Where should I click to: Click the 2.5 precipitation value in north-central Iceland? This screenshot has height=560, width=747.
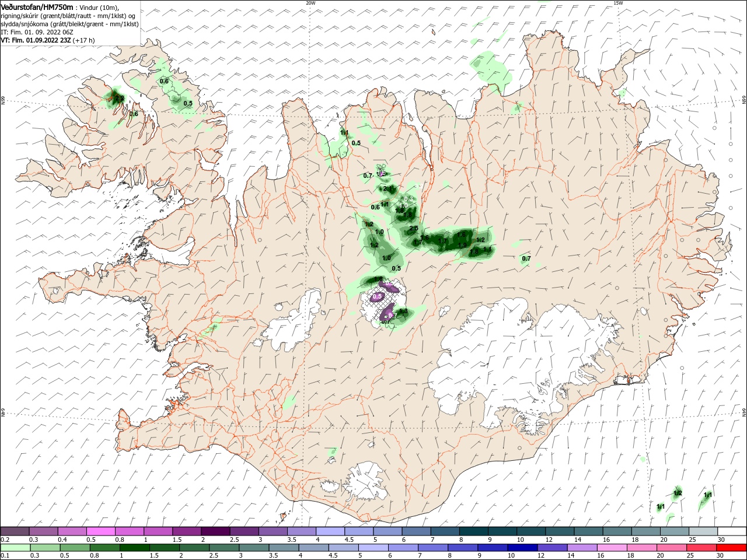tap(414, 229)
